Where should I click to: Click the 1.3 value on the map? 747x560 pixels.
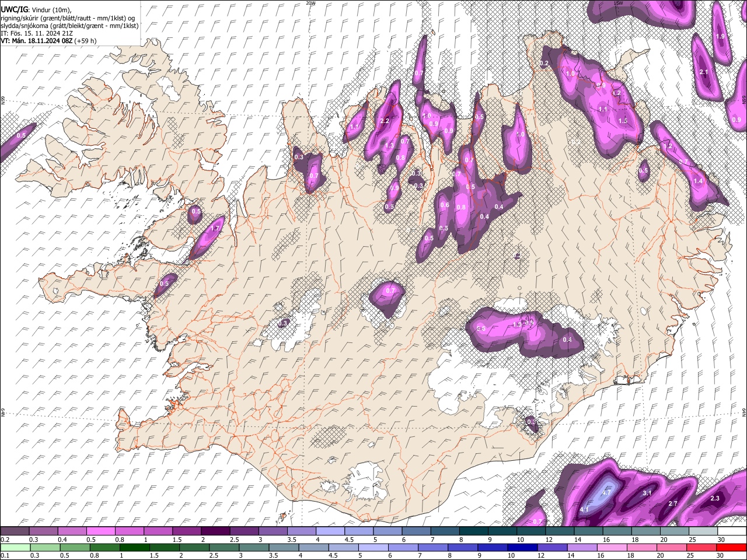pos(389,145)
